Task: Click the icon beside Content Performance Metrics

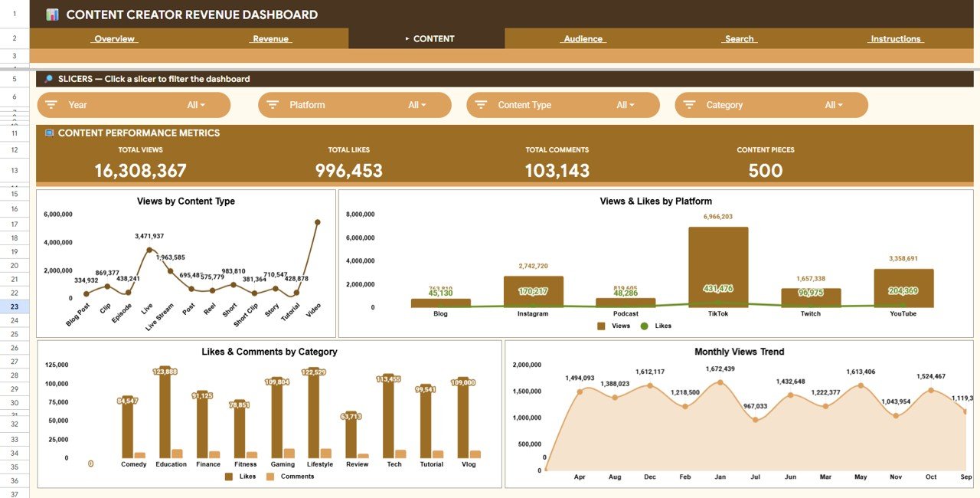Action: point(49,133)
